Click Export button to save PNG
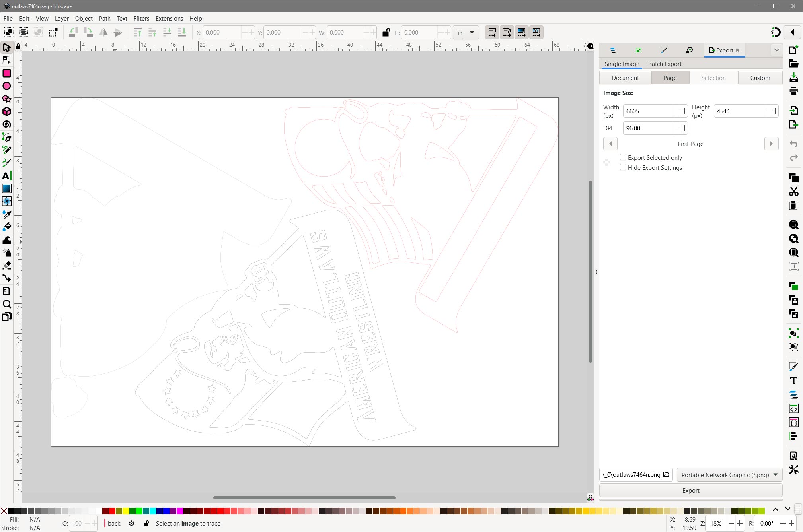The image size is (803, 532). coord(691,490)
